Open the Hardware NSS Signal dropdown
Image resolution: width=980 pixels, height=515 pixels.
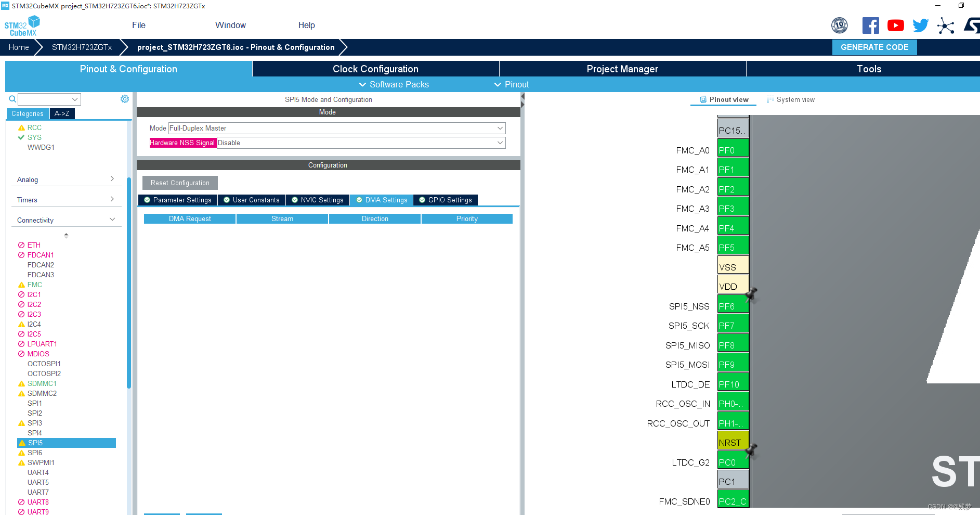[361, 143]
